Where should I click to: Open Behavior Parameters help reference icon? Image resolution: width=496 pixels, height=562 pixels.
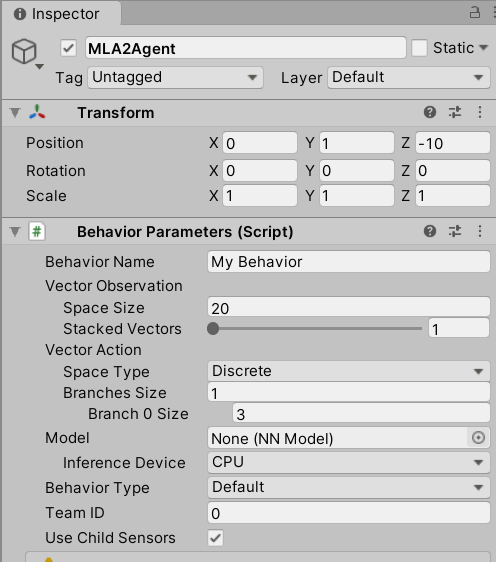click(430, 231)
